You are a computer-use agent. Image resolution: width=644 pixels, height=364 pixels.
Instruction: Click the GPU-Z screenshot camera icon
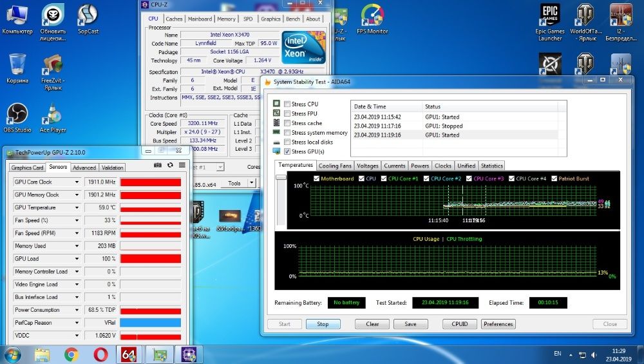tap(158, 165)
